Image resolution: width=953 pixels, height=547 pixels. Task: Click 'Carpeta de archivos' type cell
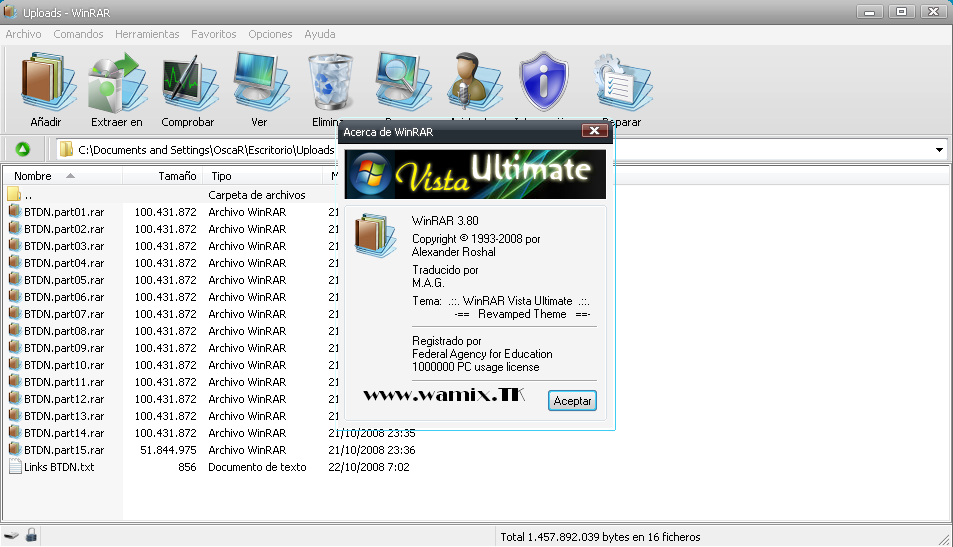(256, 194)
